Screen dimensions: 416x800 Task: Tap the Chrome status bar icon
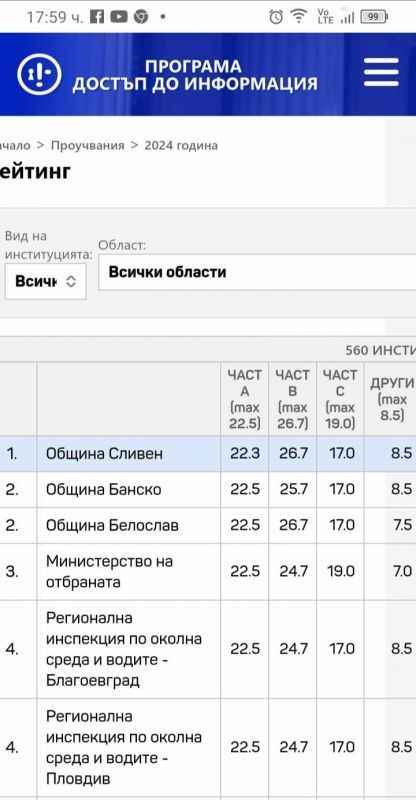[141, 17]
